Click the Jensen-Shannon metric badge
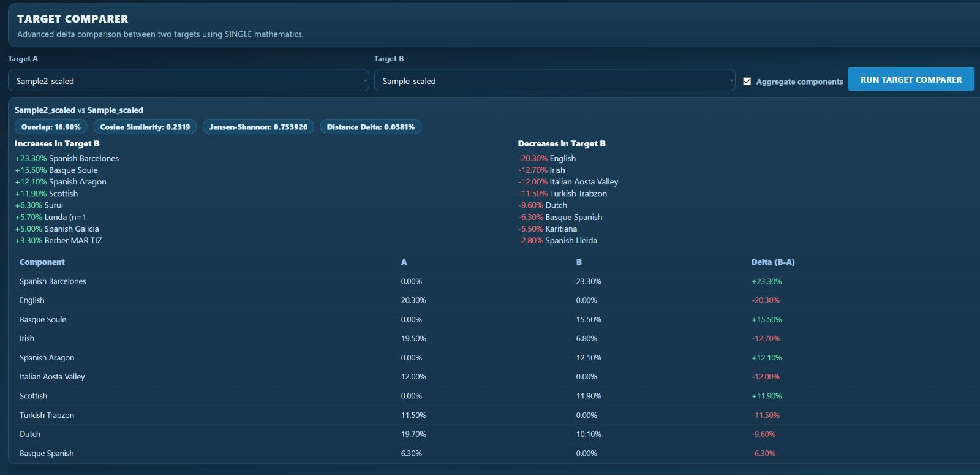Screen dimensions: 980x475 (258, 127)
